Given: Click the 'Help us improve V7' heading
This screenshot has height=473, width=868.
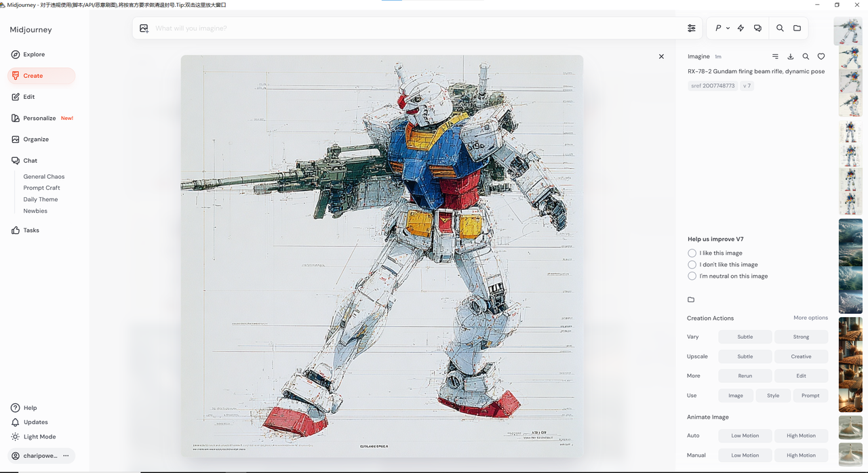Looking at the screenshot, I should 715,239.
